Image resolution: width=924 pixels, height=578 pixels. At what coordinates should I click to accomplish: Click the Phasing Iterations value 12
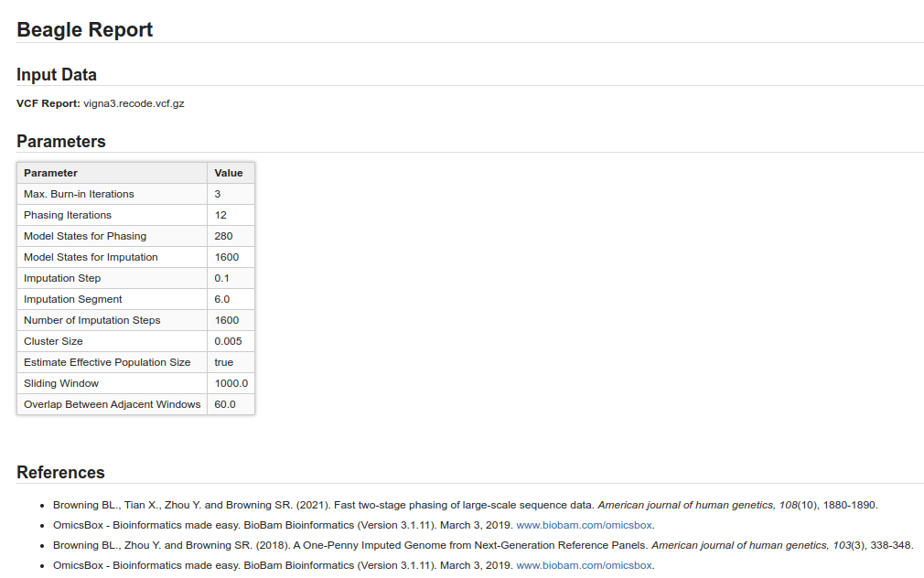pyautogui.click(x=220, y=215)
